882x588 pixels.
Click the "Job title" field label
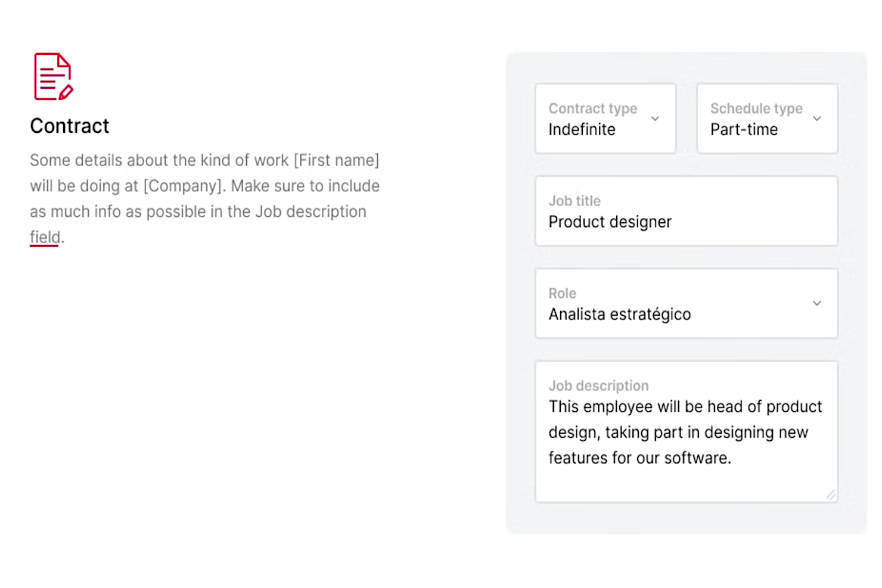pos(574,201)
